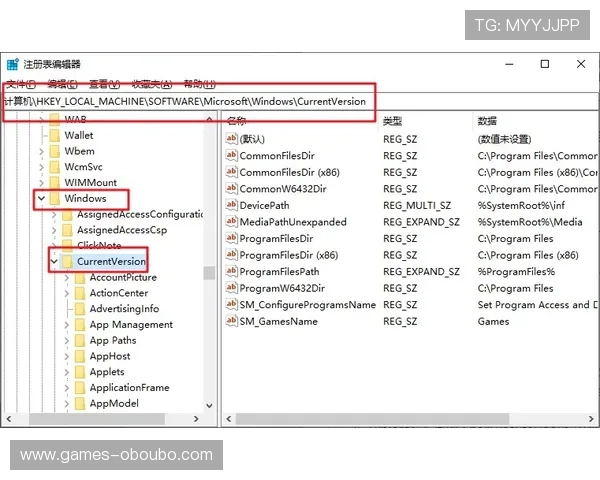Open the 收藏夹(A) favorites menu

tap(152, 85)
